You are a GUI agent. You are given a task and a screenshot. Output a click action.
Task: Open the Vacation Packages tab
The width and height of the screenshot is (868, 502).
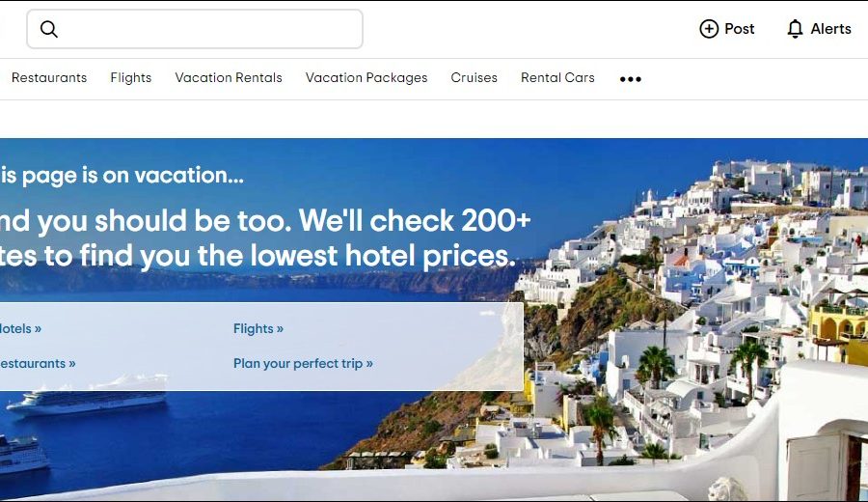click(366, 77)
